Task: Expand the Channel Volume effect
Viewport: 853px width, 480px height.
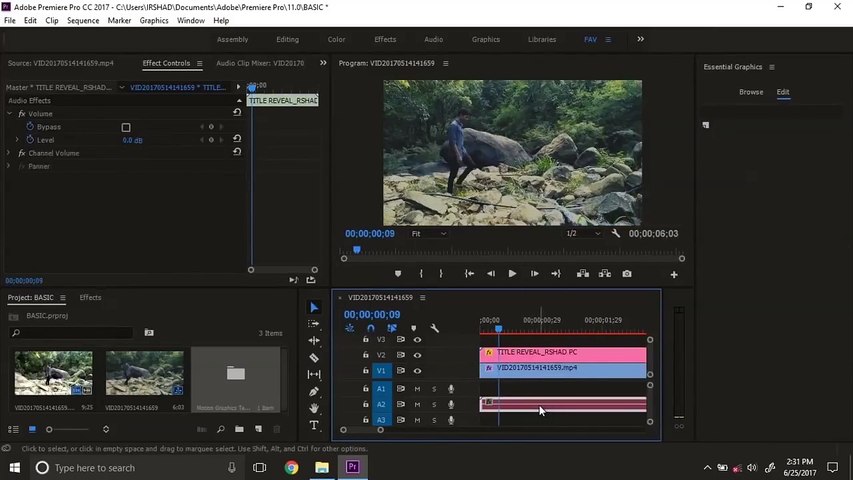Action: tap(9, 153)
